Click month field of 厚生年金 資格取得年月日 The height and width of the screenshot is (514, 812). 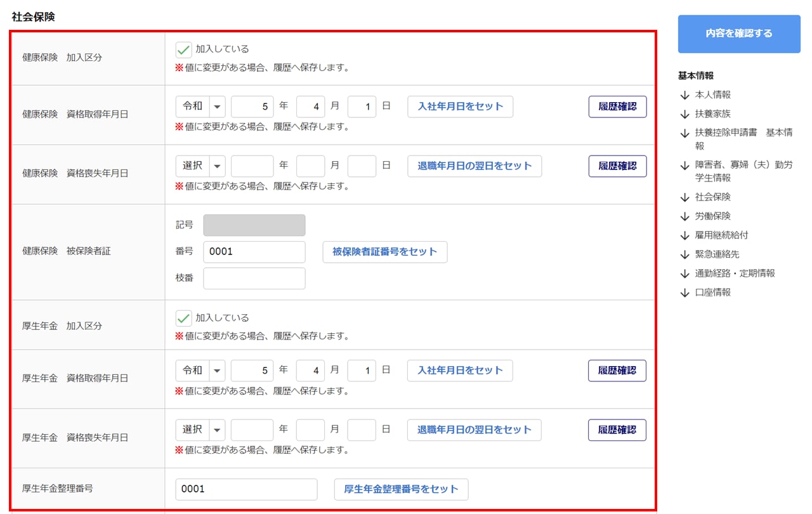click(310, 371)
